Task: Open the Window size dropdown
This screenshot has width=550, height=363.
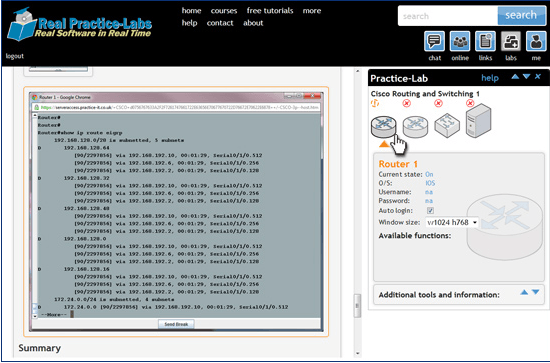Action: coord(452,222)
